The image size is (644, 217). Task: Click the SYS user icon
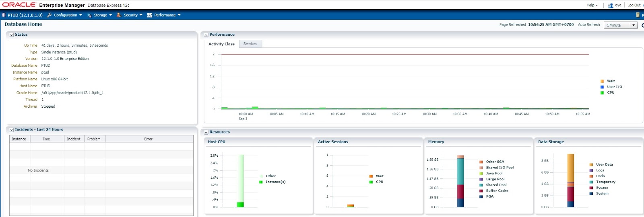tap(611, 6)
